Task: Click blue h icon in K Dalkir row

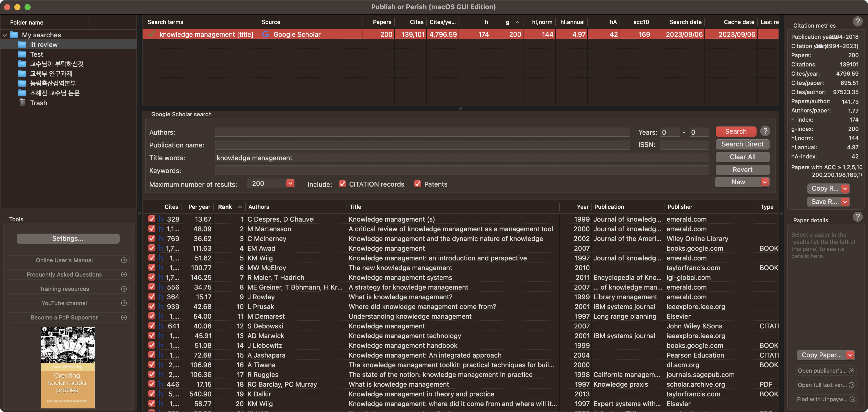Action: coord(161,394)
